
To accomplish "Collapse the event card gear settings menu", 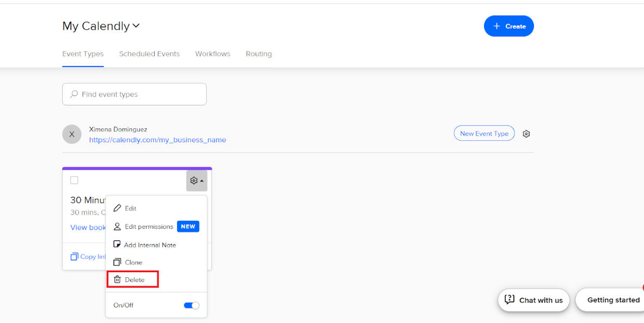I will coord(196,181).
